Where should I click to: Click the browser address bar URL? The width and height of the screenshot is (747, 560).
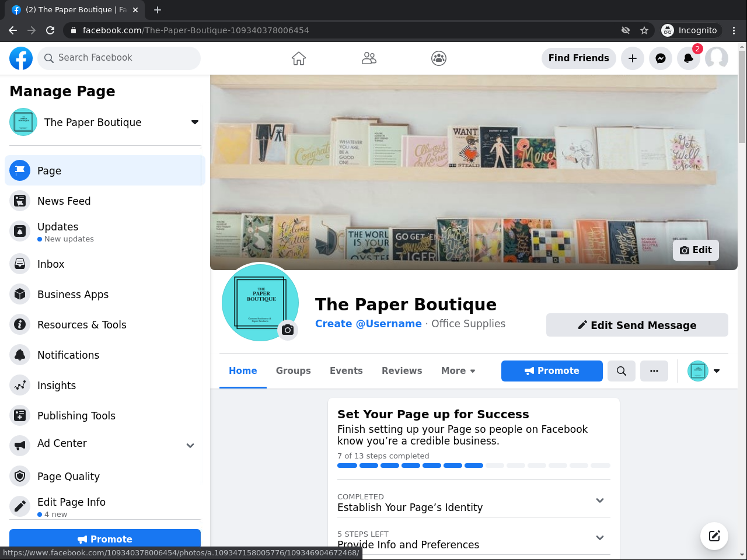(196, 30)
